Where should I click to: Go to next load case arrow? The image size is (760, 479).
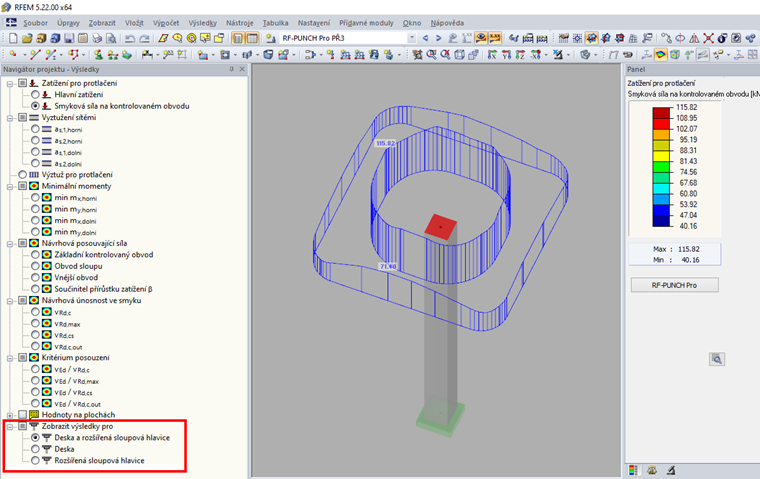click(x=438, y=38)
